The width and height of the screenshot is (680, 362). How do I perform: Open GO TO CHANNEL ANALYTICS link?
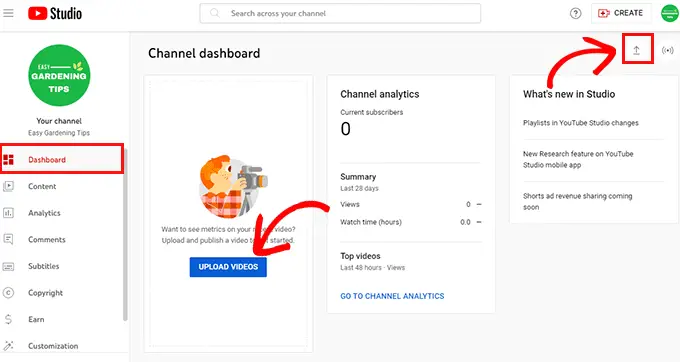pyautogui.click(x=392, y=296)
